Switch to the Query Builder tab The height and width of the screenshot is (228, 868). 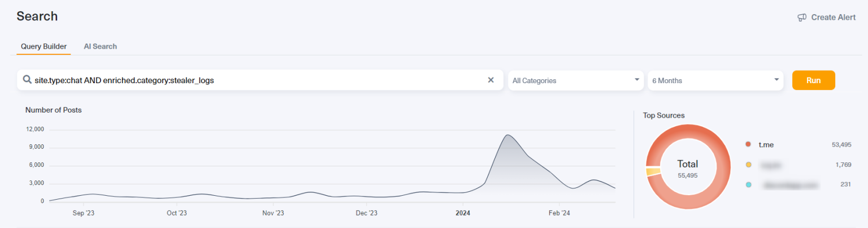[44, 46]
